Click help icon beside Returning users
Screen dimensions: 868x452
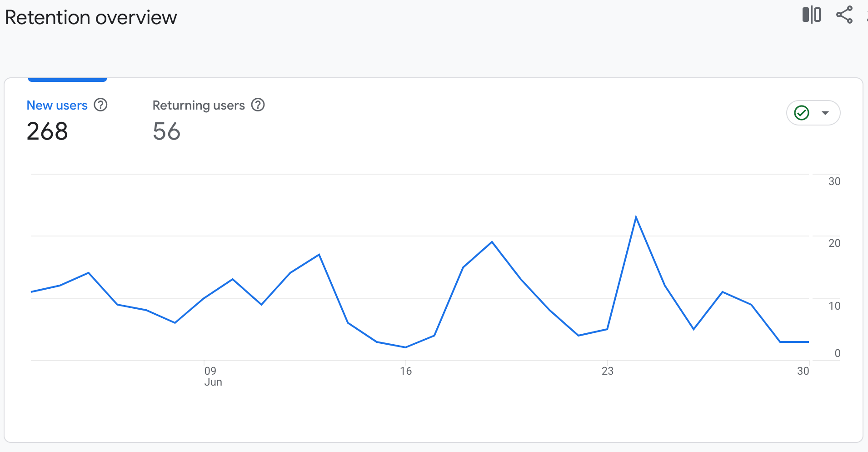[258, 105]
